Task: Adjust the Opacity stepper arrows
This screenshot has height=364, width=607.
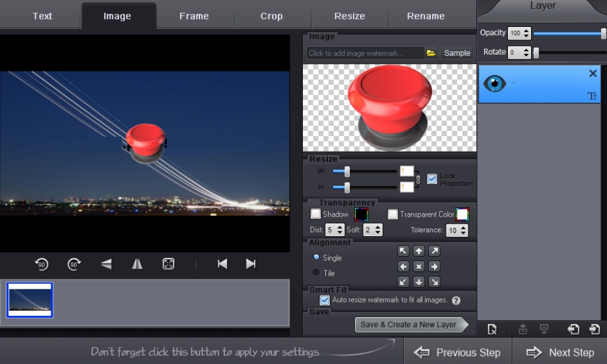Action: [526, 33]
